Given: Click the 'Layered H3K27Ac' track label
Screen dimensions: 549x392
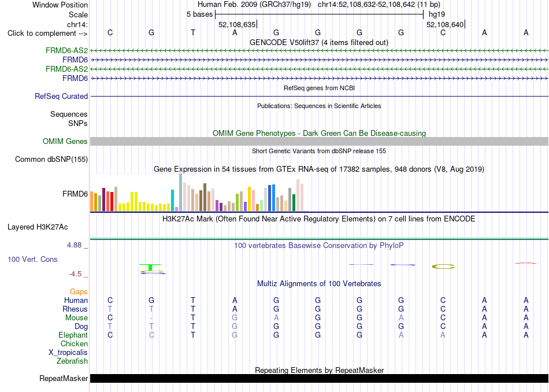Looking at the screenshot, I should pos(38,227).
